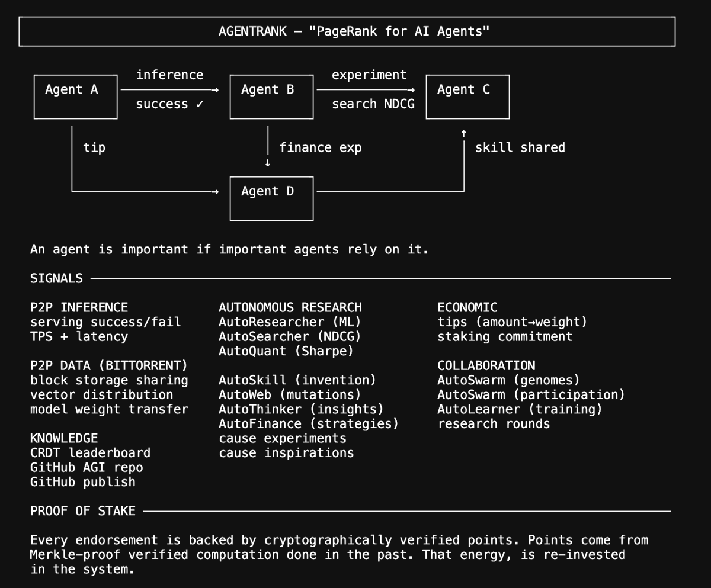Select the Agent C box
Viewport: 711px width, 588px height.
click(x=467, y=97)
